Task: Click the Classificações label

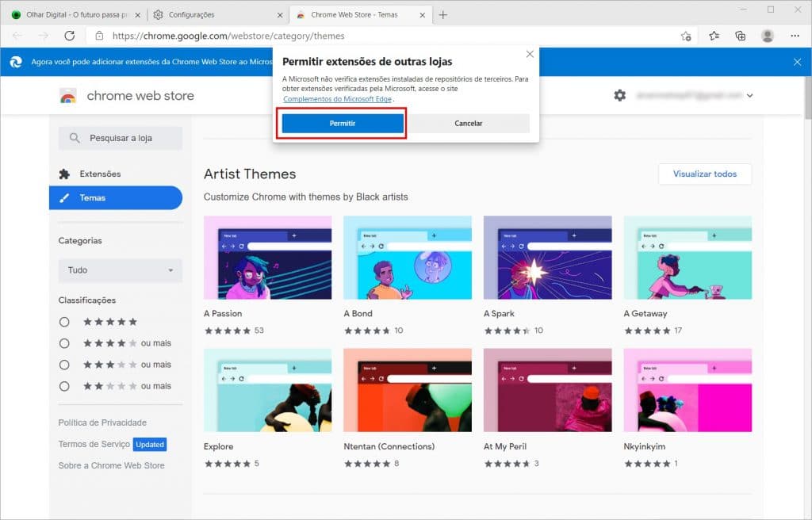Action: click(x=87, y=300)
